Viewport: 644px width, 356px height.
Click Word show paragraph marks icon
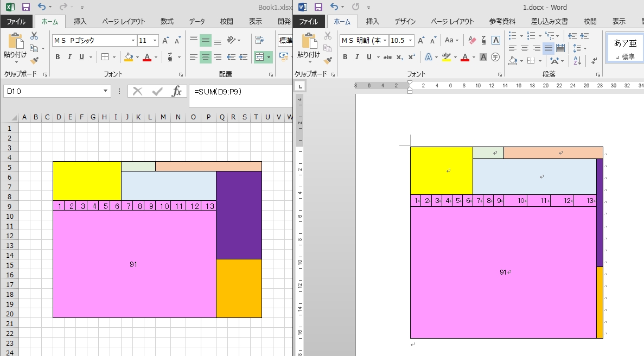594,61
